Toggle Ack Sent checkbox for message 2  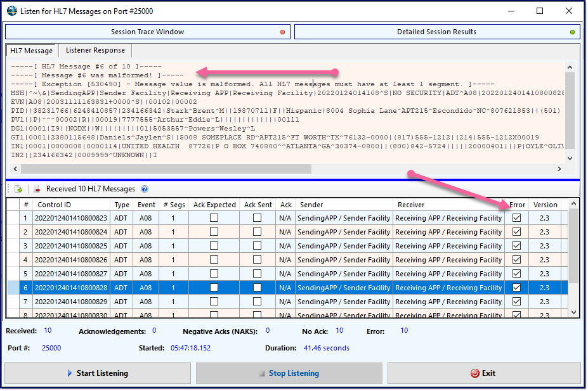pyautogui.click(x=257, y=232)
